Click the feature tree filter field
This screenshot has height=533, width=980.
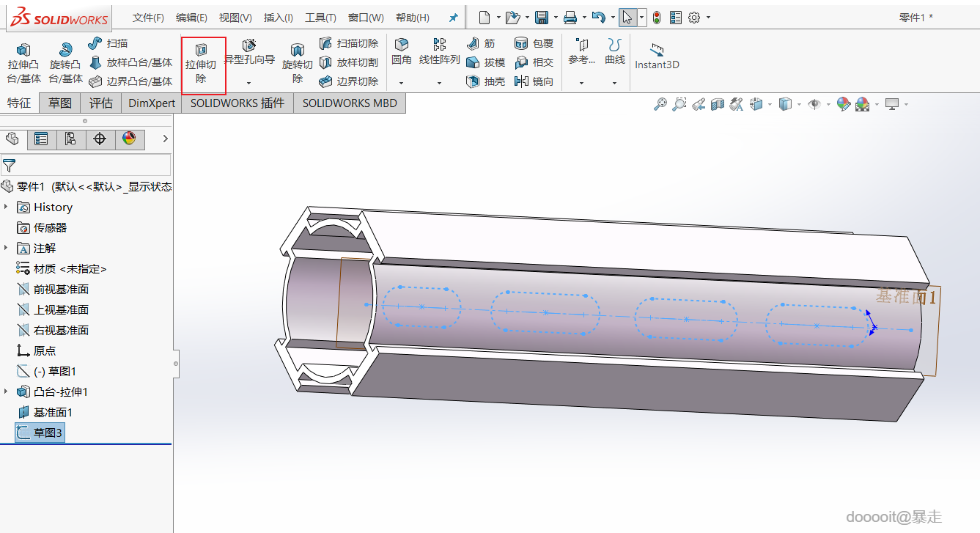(86, 165)
